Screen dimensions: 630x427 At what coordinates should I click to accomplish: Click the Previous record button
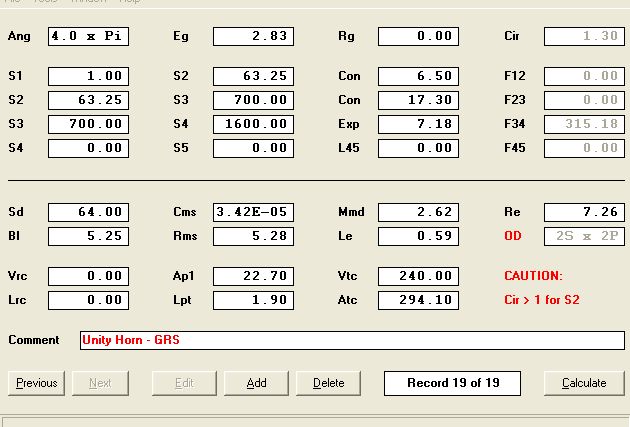pyautogui.click(x=37, y=383)
